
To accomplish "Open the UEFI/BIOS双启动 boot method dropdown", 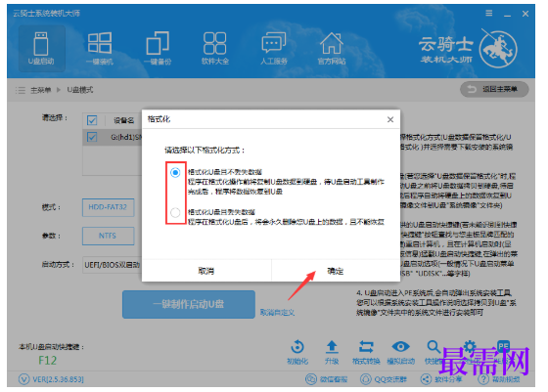I will pos(113,265).
